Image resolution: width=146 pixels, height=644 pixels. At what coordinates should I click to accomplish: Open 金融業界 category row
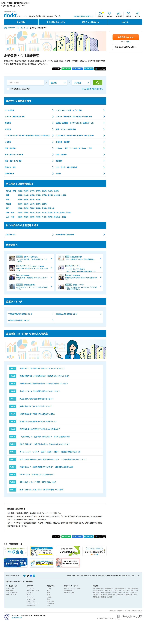coord(29,129)
